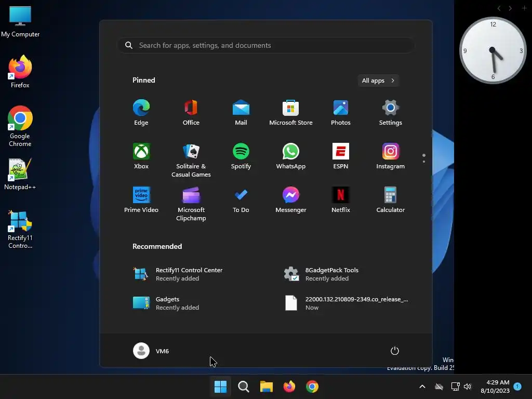Open Solitaire & Casual Games
532x399 pixels.
point(191,161)
